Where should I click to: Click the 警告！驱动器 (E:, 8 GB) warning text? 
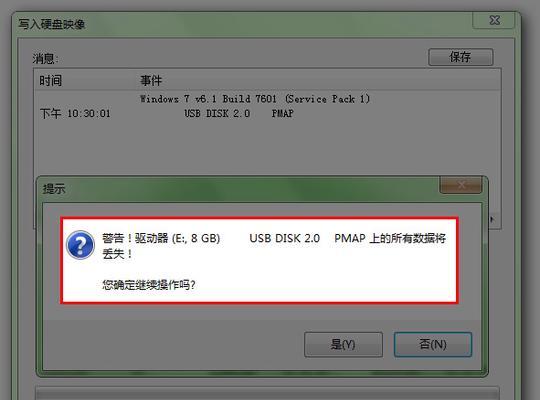tap(161, 238)
